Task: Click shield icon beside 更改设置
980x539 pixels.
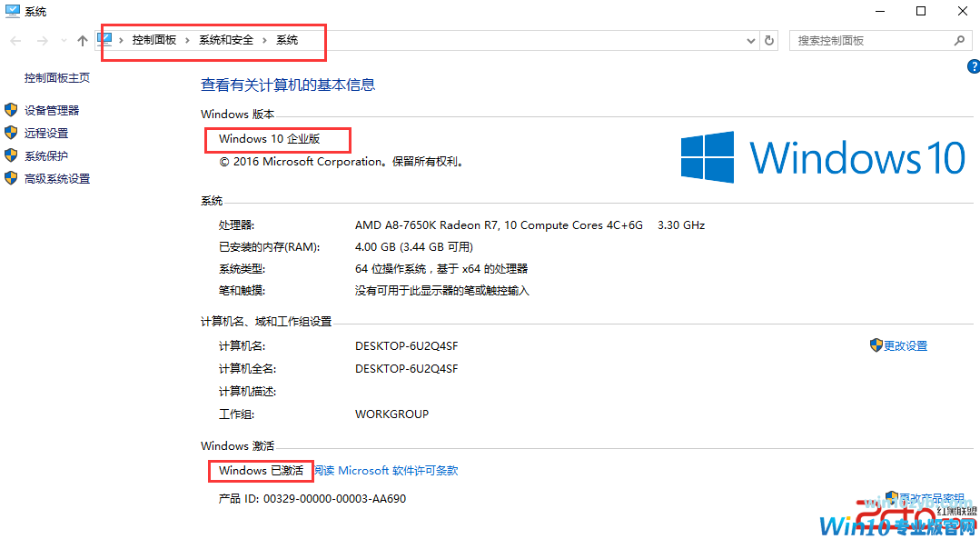Action: pyautogui.click(x=876, y=345)
